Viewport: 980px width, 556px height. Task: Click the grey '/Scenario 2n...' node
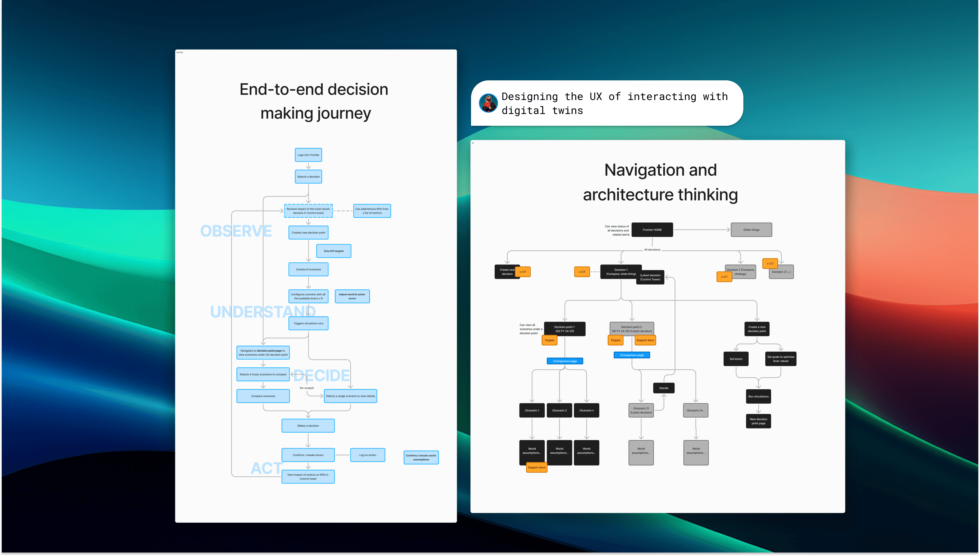click(x=695, y=411)
